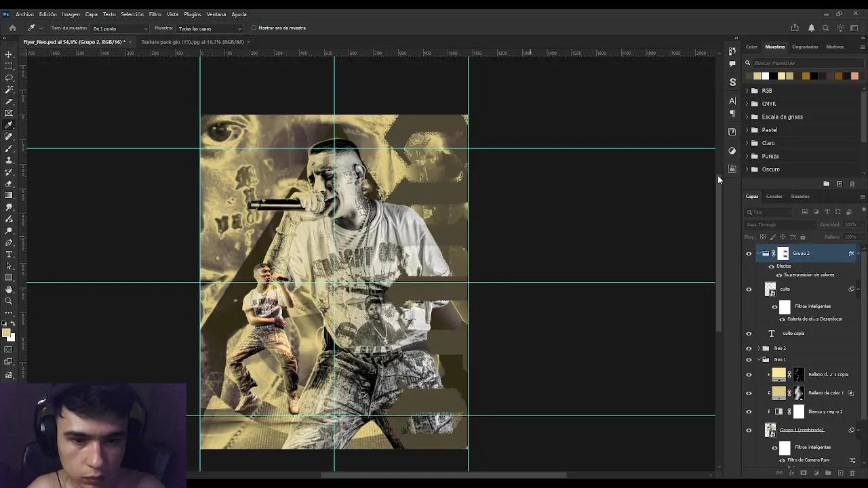The height and width of the screenshot is (488, 868).
Task: Select the Gradient tool
Action: (9, 195)
